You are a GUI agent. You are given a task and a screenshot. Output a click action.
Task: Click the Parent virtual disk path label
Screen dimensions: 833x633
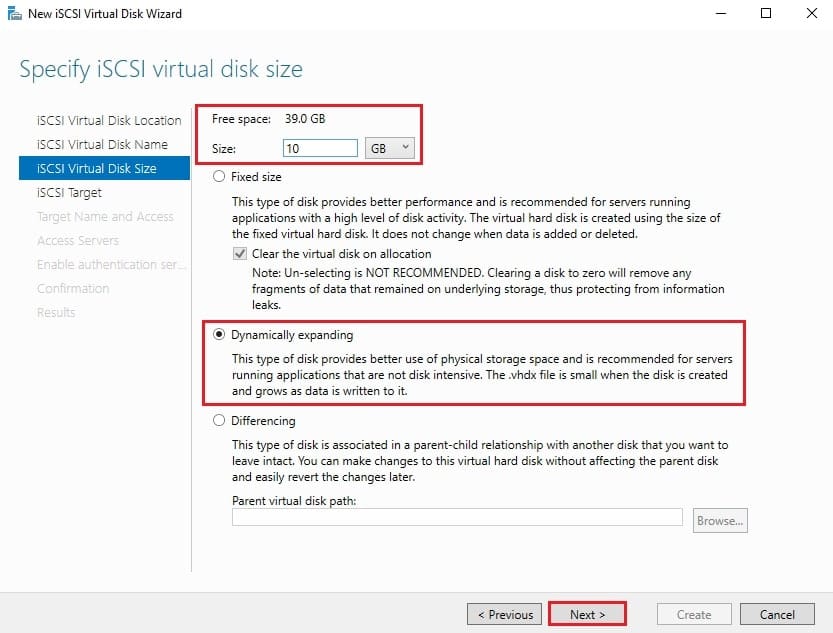(294, 500)
